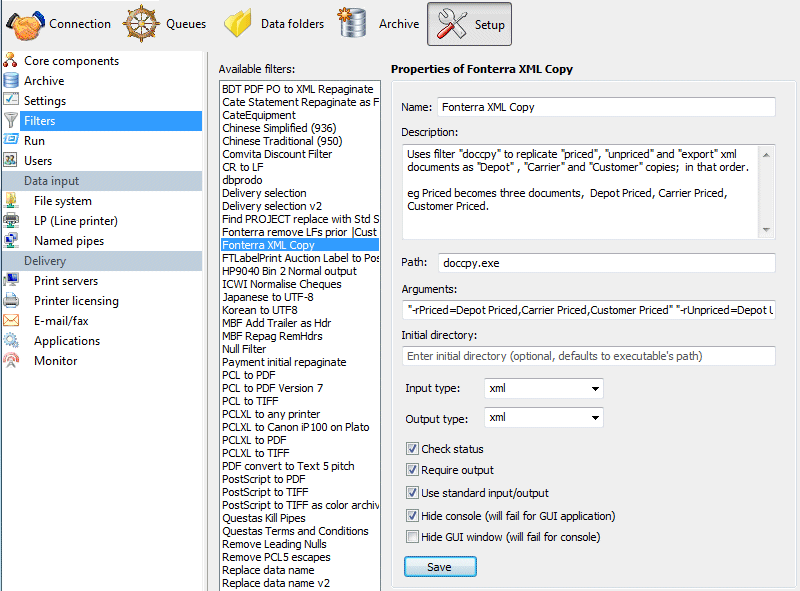800x591 pixels.
Task: Click the Data folders yellow folder icon
Action: coord(238,23)
